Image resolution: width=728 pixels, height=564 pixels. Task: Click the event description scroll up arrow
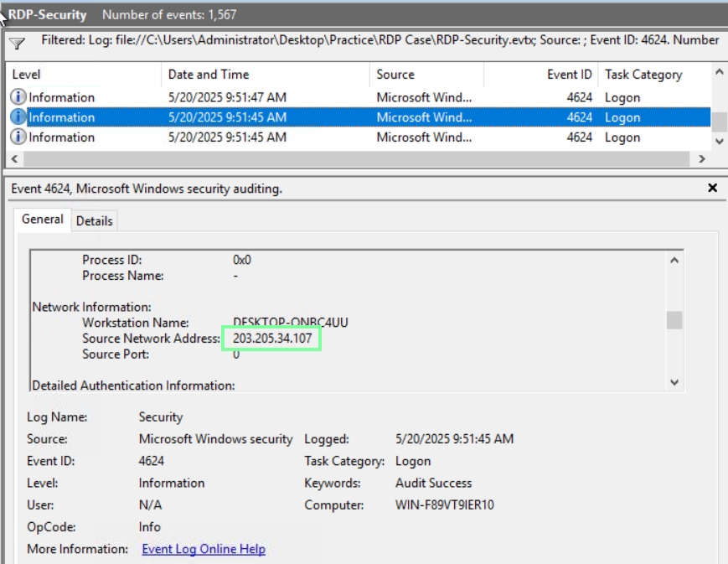point(674,261)
